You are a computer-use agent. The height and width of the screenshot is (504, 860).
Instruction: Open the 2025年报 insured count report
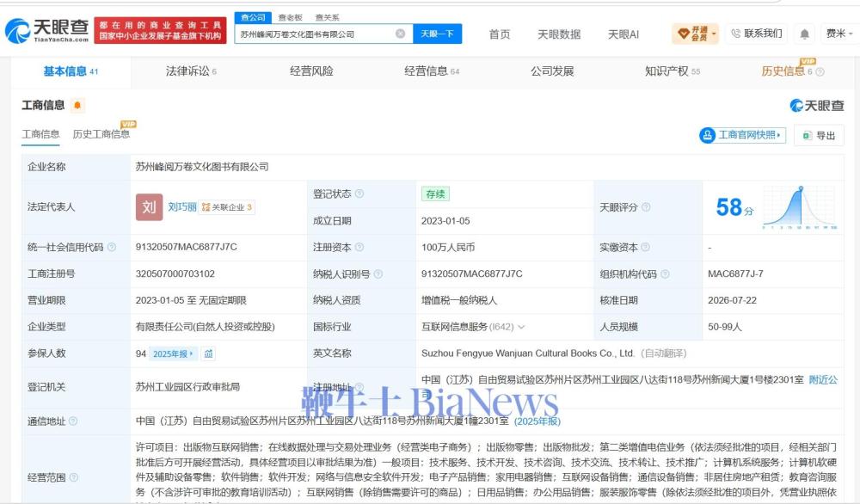(173, 353)
